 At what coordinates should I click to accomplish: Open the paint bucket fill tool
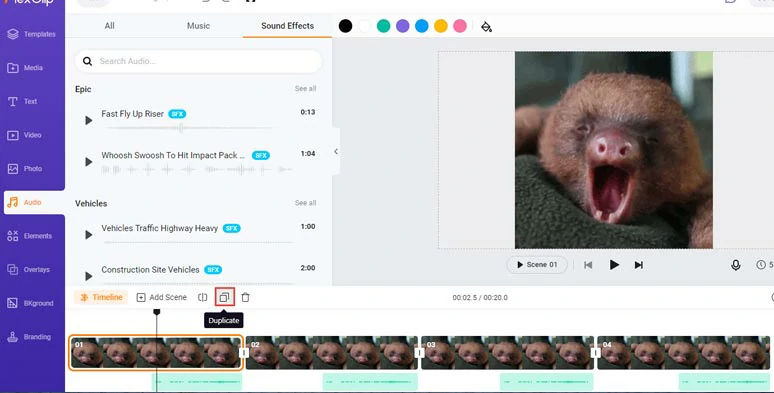(x=486, y=26)
